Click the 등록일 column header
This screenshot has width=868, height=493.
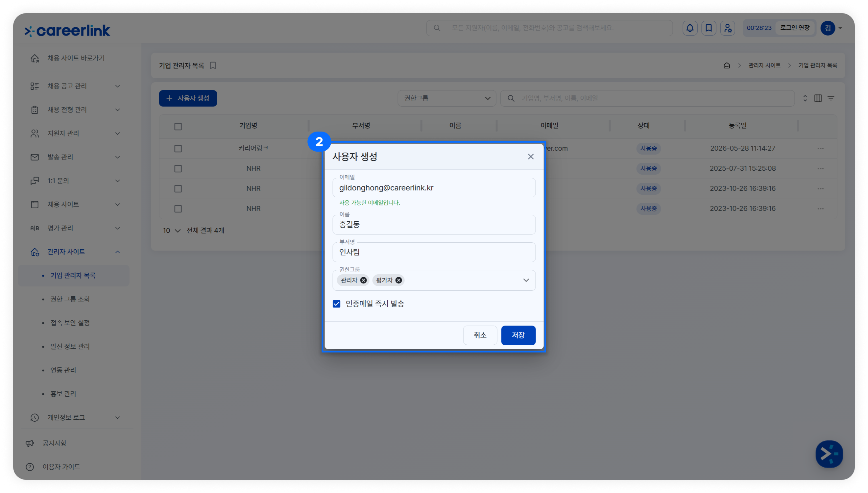click(x=737, y=126)
